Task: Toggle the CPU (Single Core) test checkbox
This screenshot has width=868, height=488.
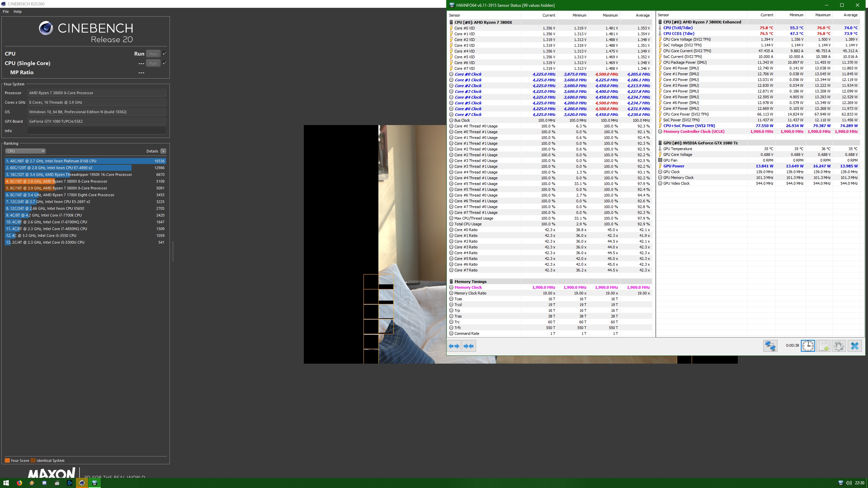Action: 164,63
